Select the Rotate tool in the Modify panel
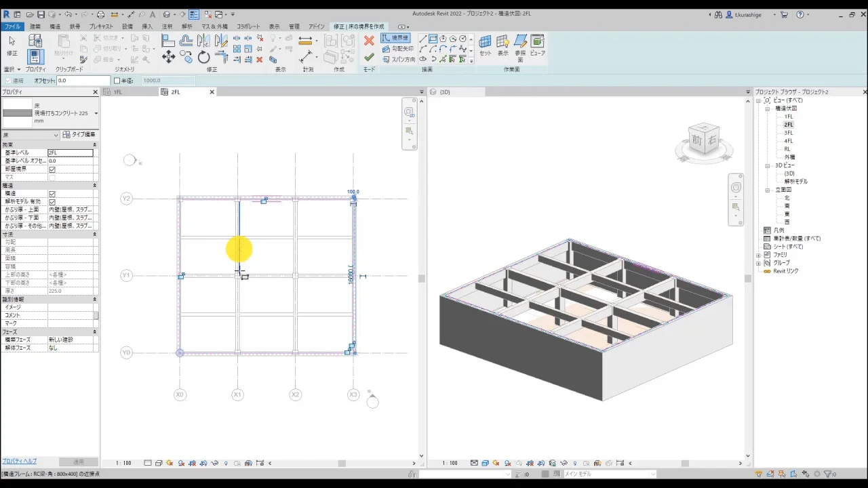 [203, 58]
